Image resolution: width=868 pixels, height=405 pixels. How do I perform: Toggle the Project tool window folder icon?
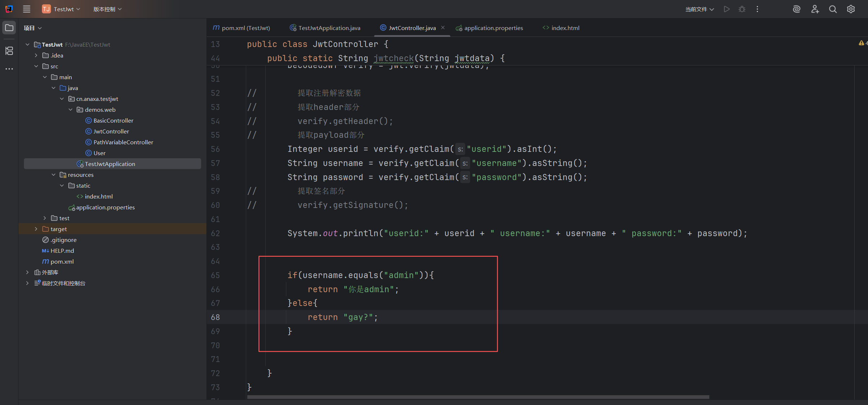click(x=9, y=28)
